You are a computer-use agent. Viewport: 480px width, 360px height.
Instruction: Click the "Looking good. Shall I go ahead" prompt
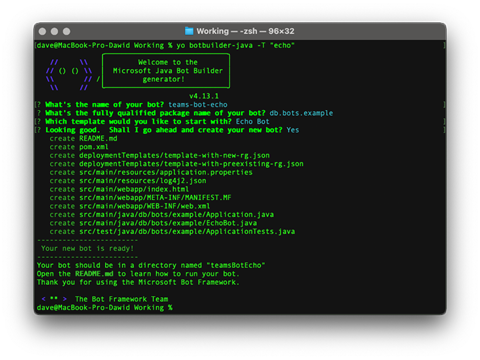point(164,130)
